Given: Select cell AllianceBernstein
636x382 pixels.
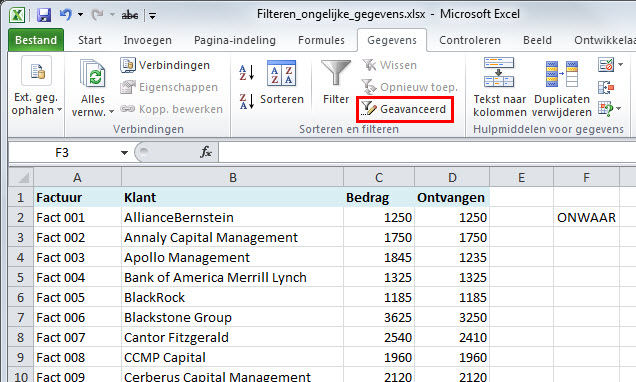Looking at the screenshot, I should tap(232, 217).
